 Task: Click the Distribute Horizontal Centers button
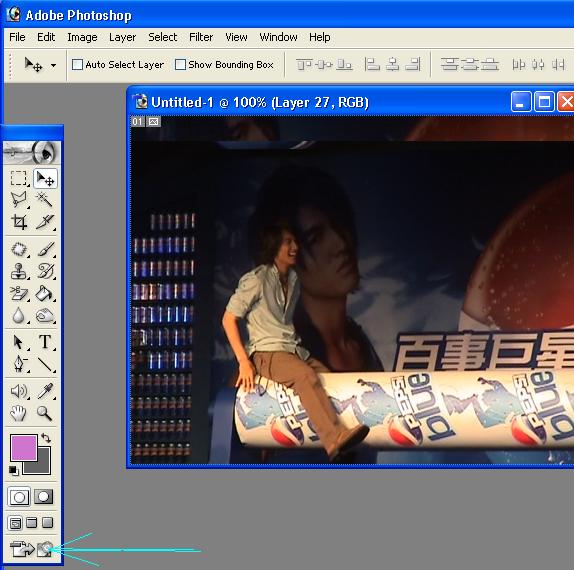538,65
